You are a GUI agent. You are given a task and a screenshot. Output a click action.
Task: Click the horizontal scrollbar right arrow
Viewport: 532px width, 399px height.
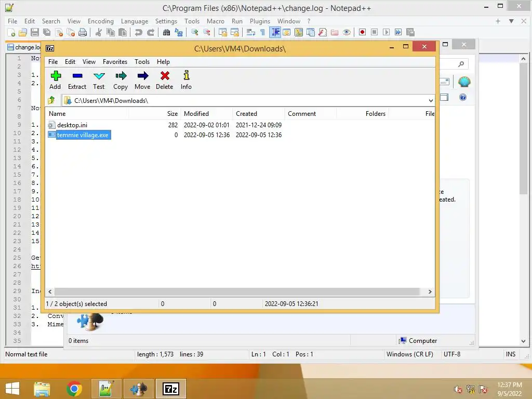430,292
